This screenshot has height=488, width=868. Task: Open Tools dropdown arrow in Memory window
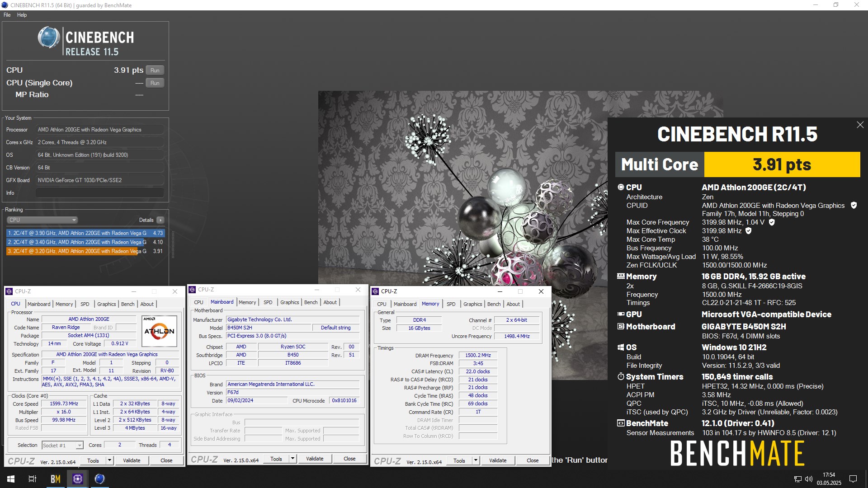pos(476,460)
